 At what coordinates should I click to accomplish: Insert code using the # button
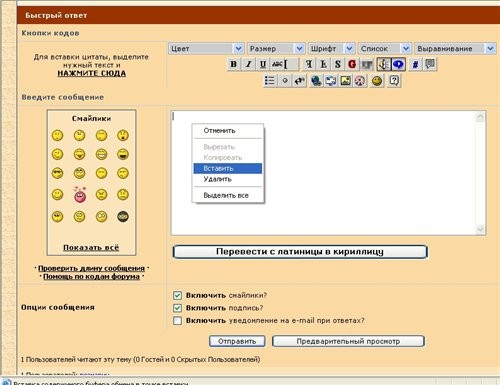[x=415, y=64]
